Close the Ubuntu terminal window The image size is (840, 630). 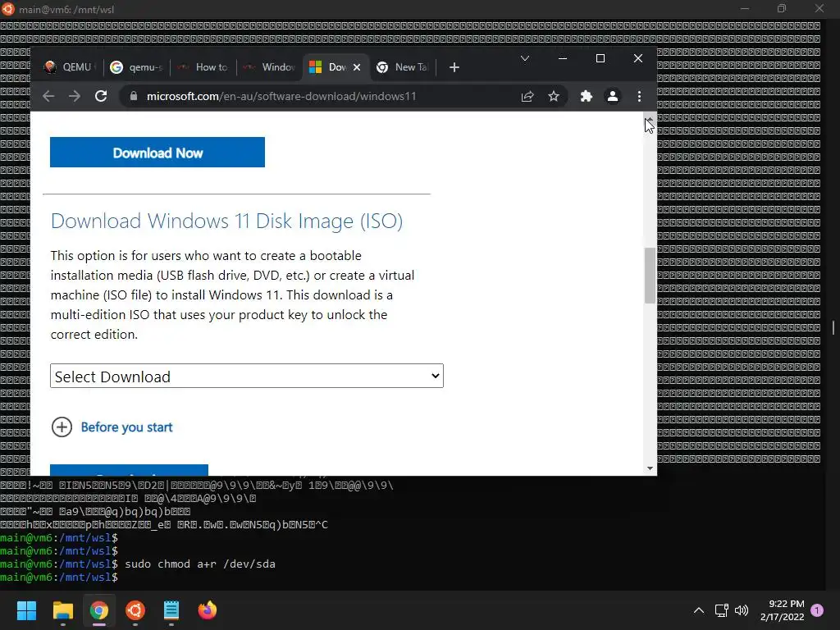point(819,8)
